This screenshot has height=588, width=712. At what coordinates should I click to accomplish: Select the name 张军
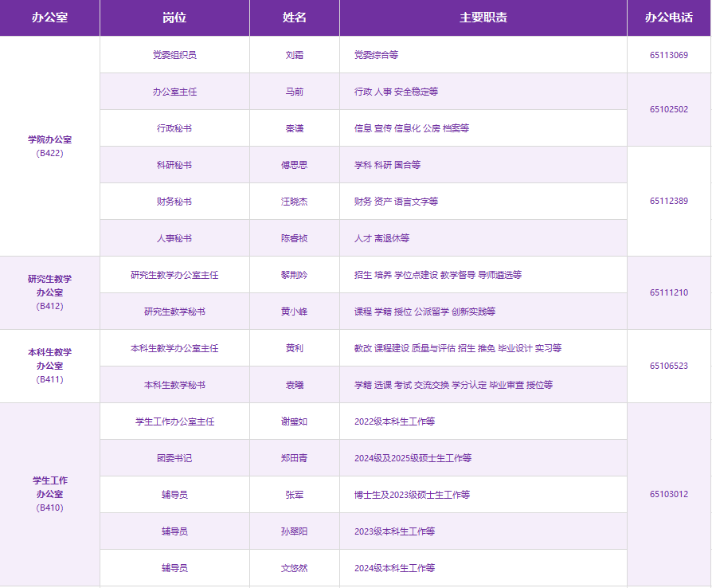[294, 495]
